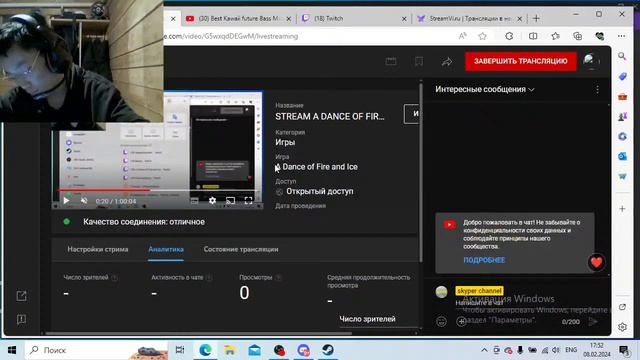Viewport: 640px width, 360px height.
Task: Open a new browser tab
Action: click(x=536, y=18)
